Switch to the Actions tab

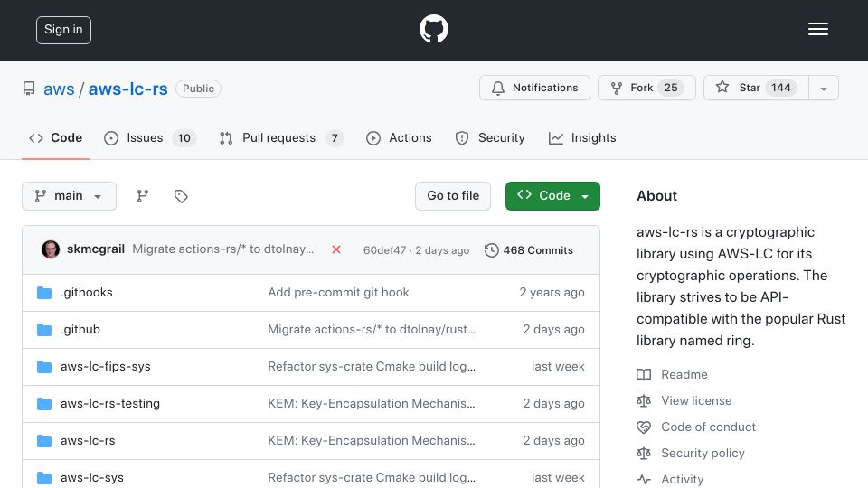(399, 137)
